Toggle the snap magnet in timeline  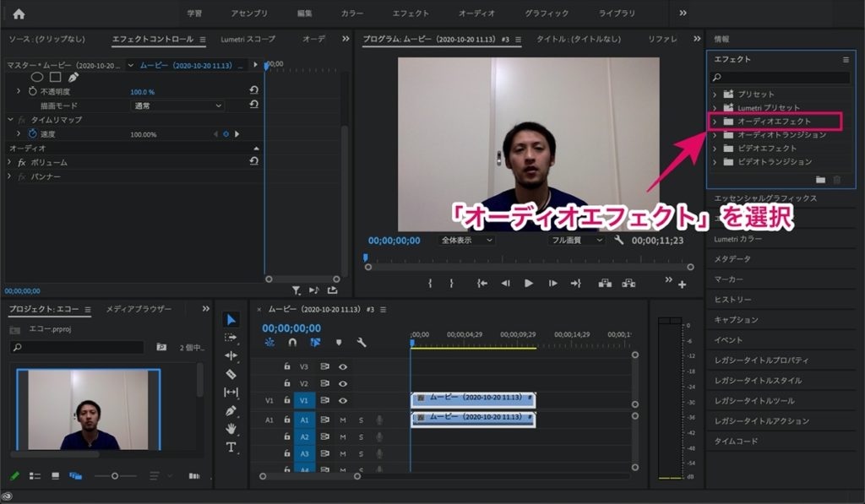292,343
